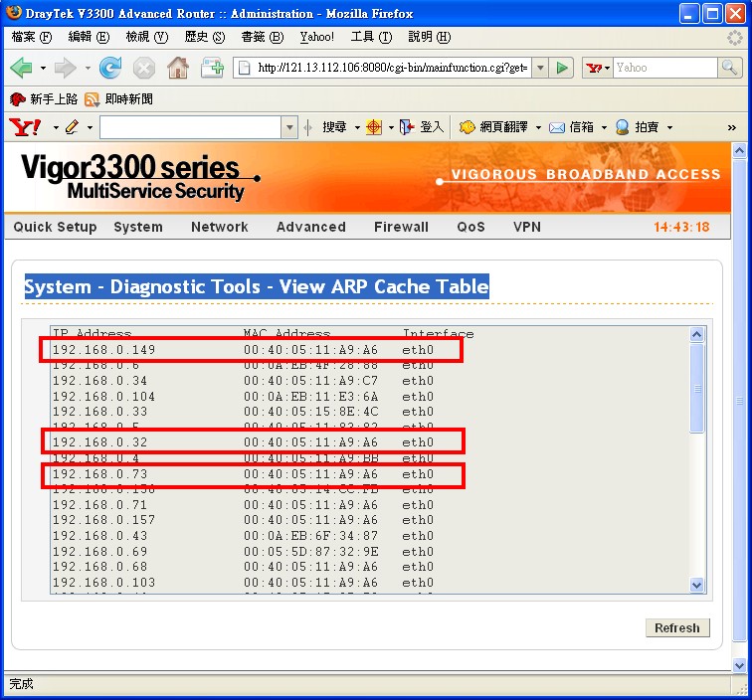Click the Refresh button below ARP table
This screenshot has width=752, height=700.
pos(677,627)
